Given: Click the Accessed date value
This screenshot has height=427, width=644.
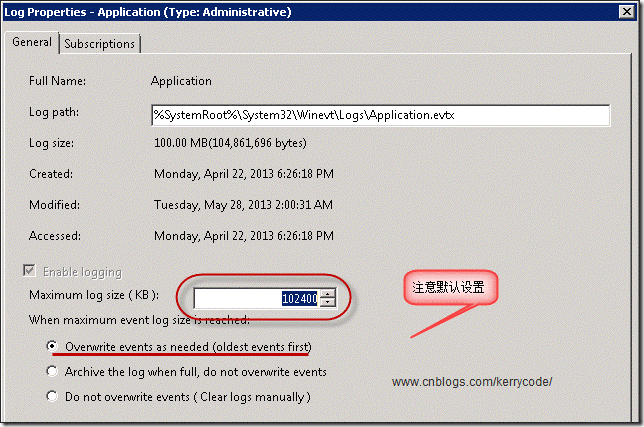Looking at the screenshot, I should [x=244, y=236].
